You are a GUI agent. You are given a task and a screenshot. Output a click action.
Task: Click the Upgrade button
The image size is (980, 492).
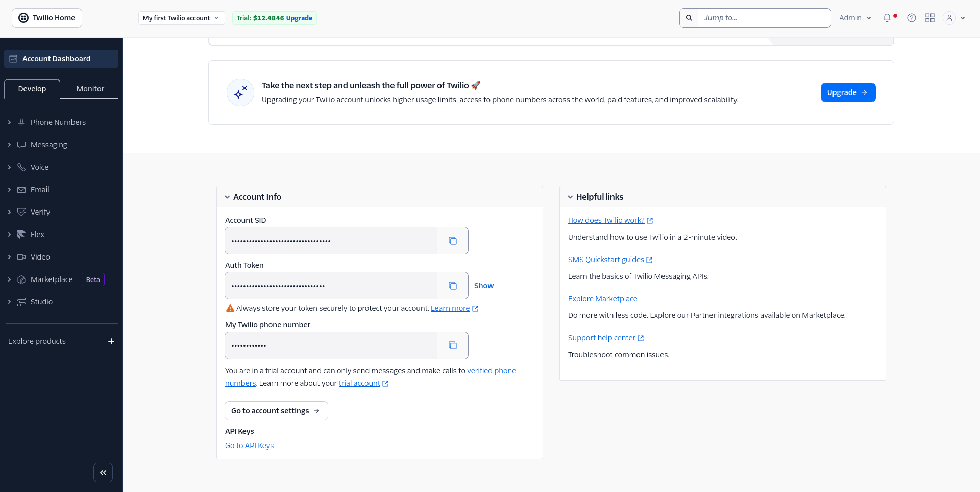(847, 92)
